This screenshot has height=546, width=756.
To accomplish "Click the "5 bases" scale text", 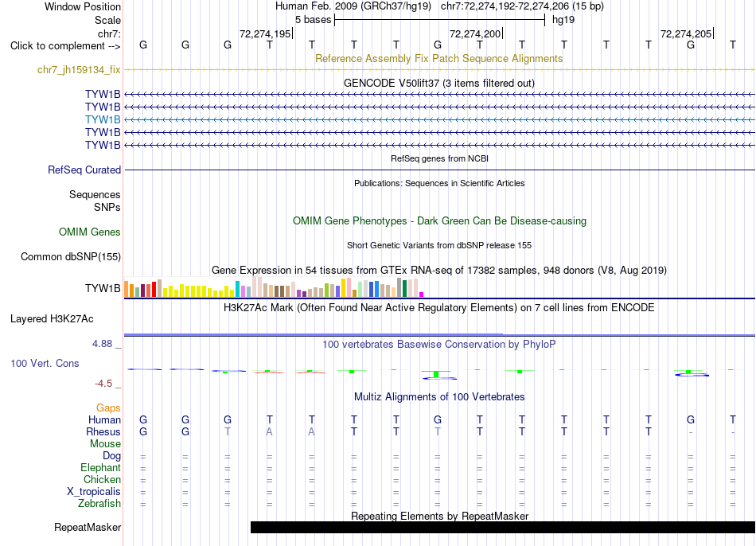I will click(314, 20).
